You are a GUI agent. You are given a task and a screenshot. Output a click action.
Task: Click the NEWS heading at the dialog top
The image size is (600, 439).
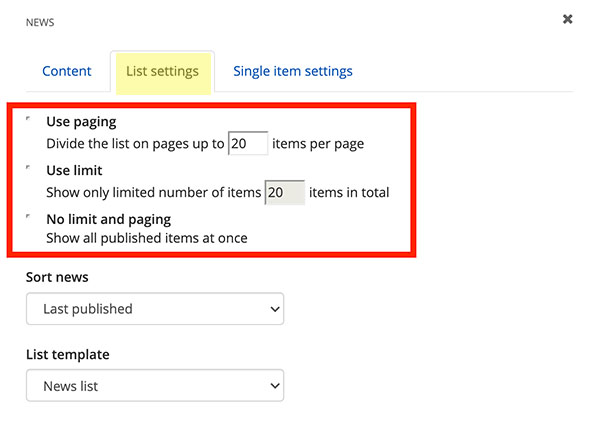tap(40, 21)
